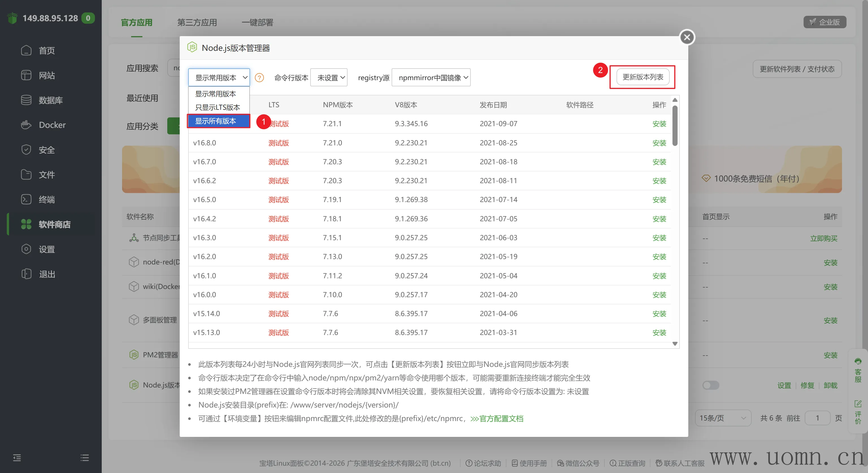Image resolution: width=868 pixels, height=473 pixels.
Task: Click the customer service (客服) headset icon
Action: click(x=858, y=362)
